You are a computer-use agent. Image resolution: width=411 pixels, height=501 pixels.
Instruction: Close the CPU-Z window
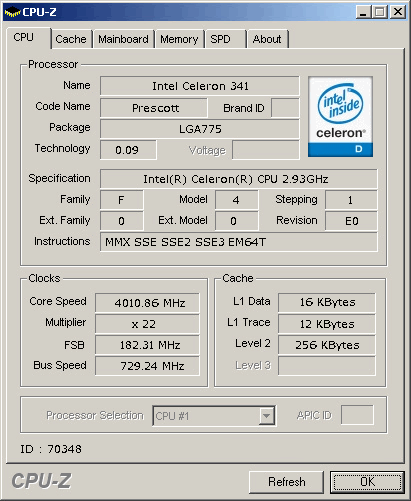[x=398, y=12]
